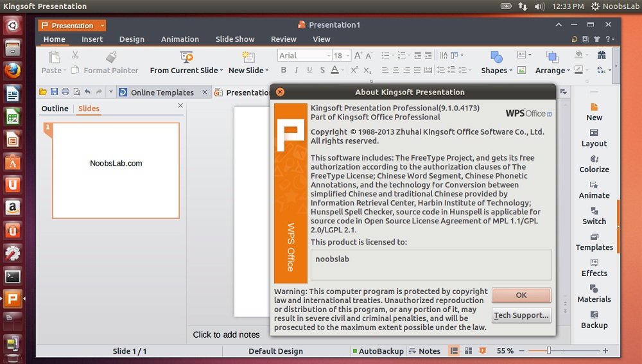Decrease font size with smaller A icon

(369, 55)
